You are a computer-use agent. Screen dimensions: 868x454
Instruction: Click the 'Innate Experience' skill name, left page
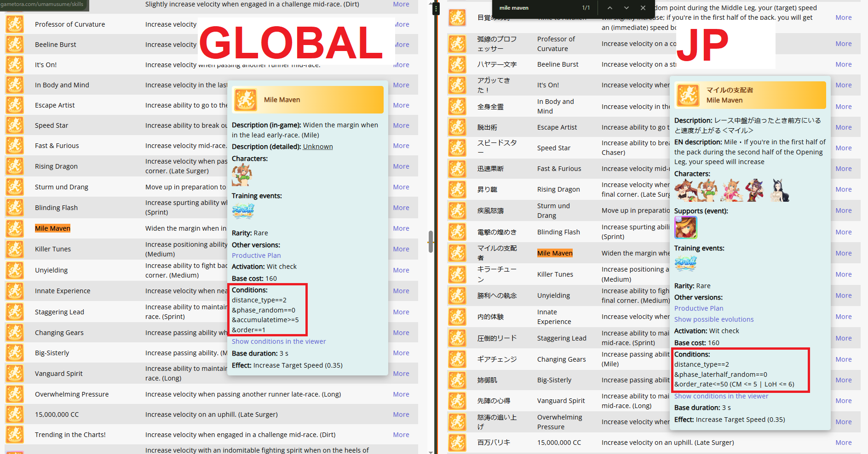63,291
